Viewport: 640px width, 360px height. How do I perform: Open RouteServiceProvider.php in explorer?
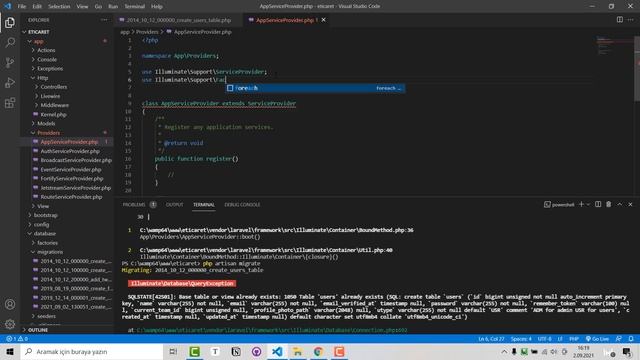[71, 197]
